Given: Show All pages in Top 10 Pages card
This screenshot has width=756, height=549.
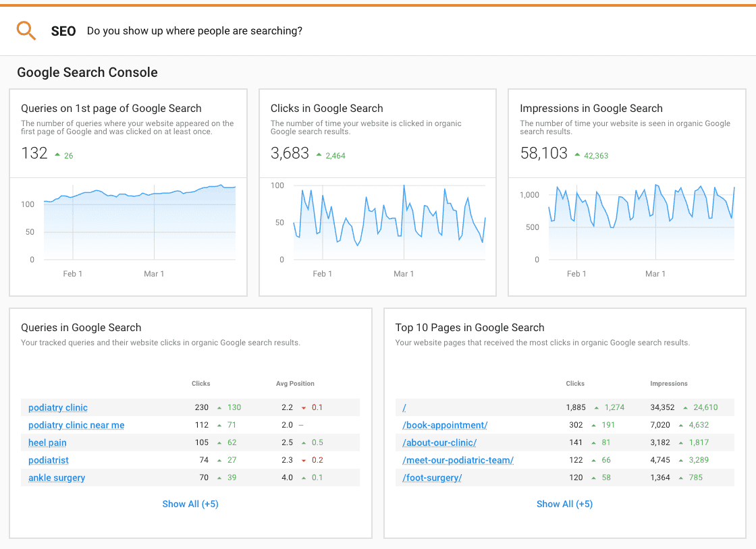Looking at the screenshot, I should point(564,504).
